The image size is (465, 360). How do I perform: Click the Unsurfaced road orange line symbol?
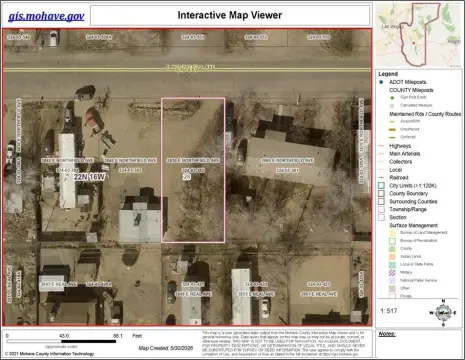(x=392, y=129)
